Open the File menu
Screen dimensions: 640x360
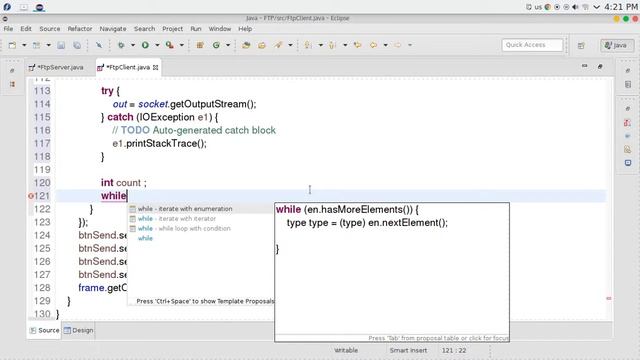click(8, 29)
